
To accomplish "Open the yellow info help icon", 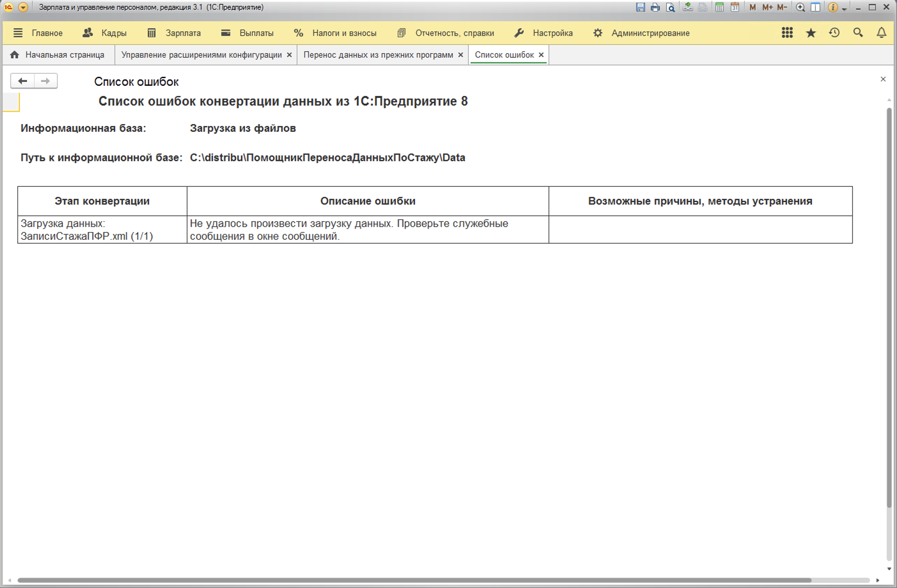I will point(833,7).
